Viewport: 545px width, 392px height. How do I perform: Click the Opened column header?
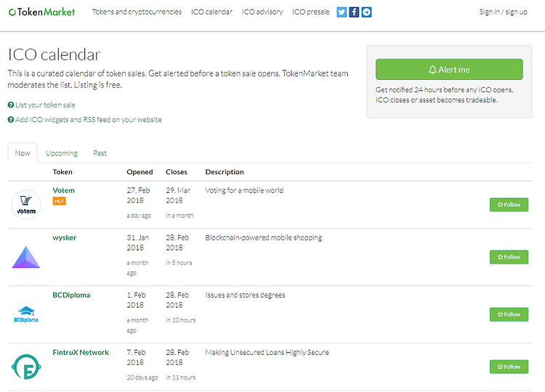(x=140, y=172)
